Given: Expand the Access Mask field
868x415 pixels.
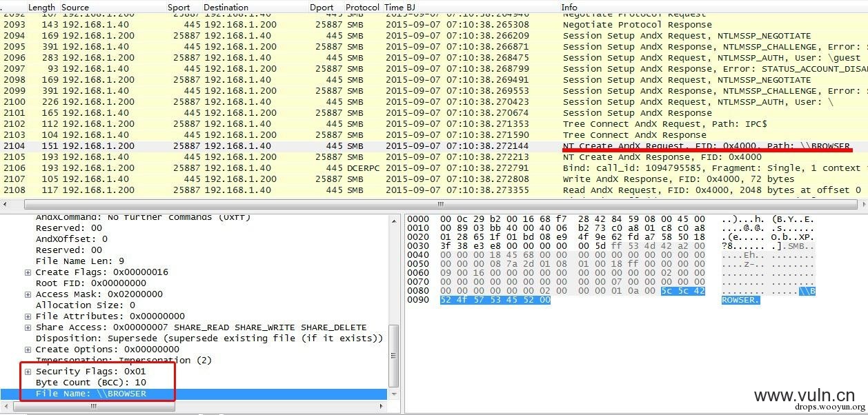Looking at the screenshot, I should click(x=28, y=294).
